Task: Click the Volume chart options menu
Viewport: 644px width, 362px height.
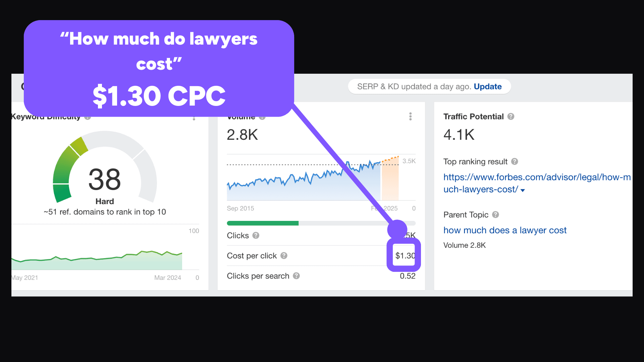Action: pos(410,116)
